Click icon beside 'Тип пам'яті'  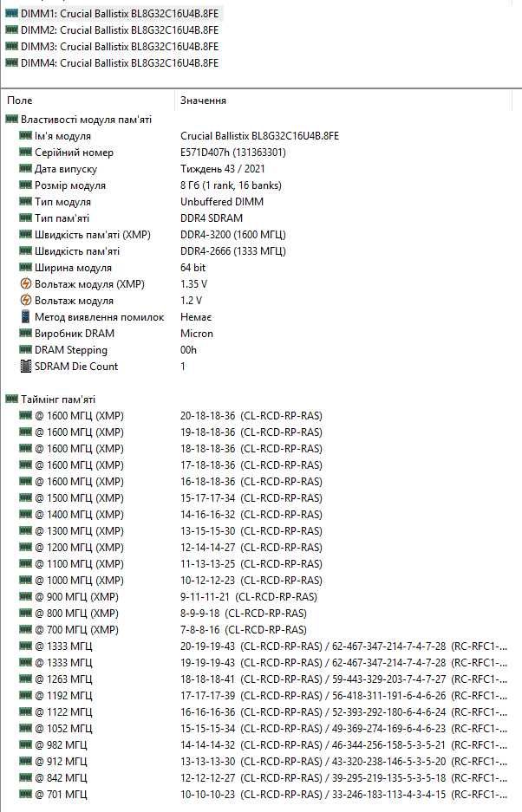(x=25, y=218)
